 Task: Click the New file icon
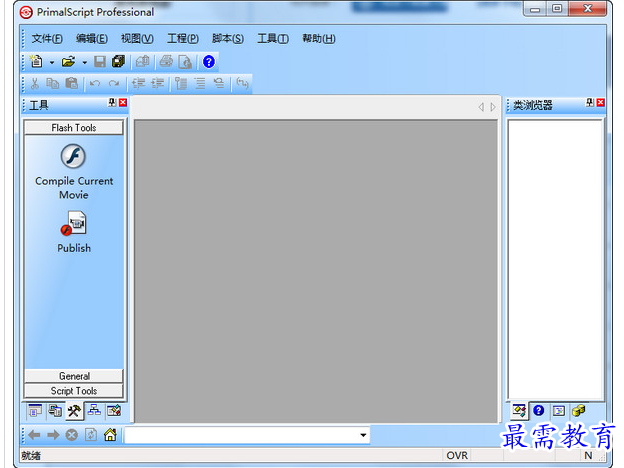(37, 62)
